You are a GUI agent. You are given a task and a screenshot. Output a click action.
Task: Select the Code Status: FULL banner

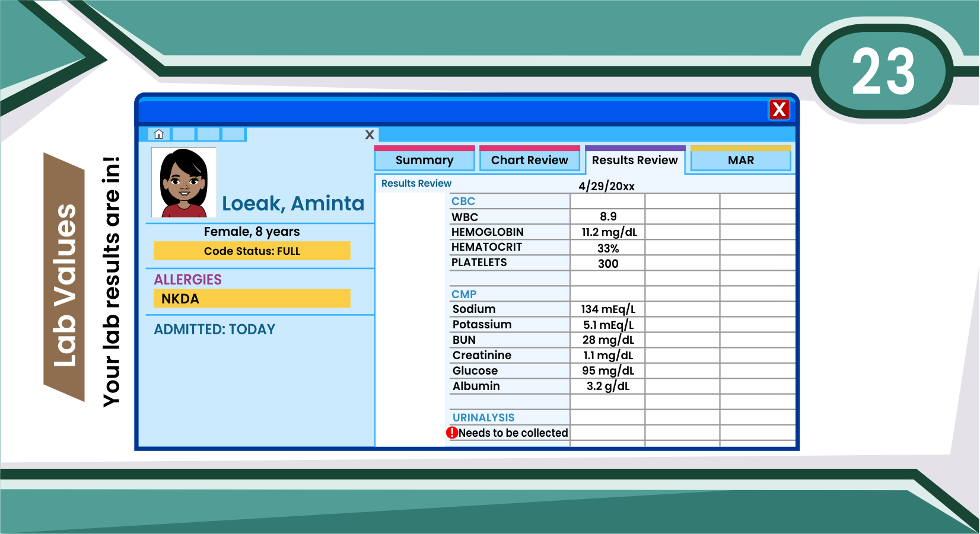252,251
